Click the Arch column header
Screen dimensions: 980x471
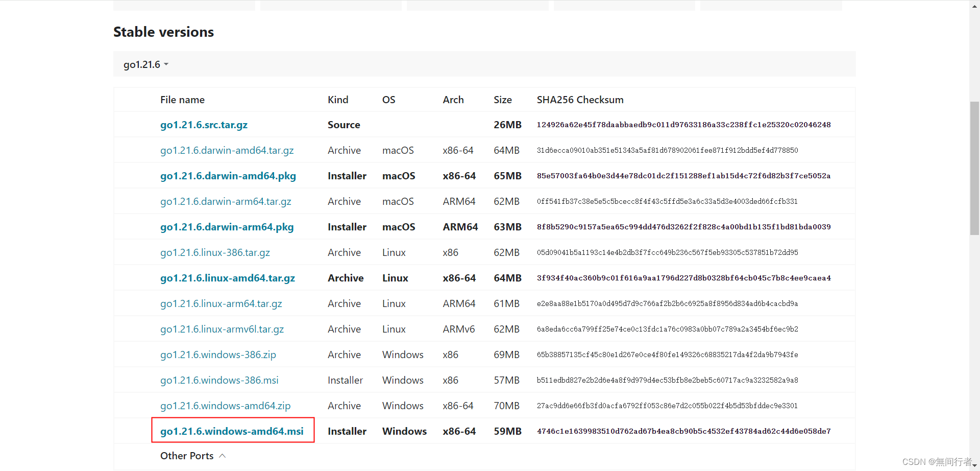453,100
